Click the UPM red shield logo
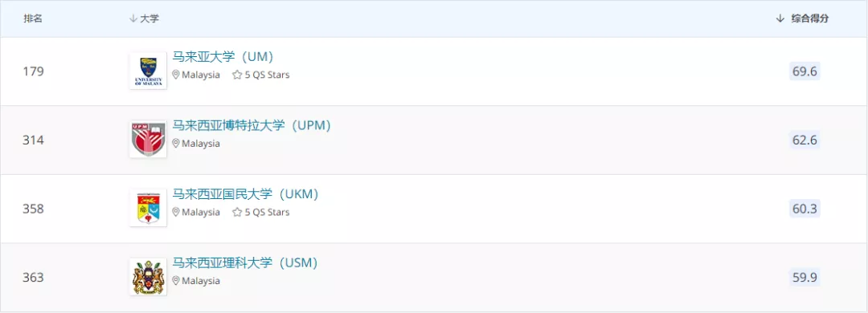This screenshot has width=868, height=313. click(148, 140)
